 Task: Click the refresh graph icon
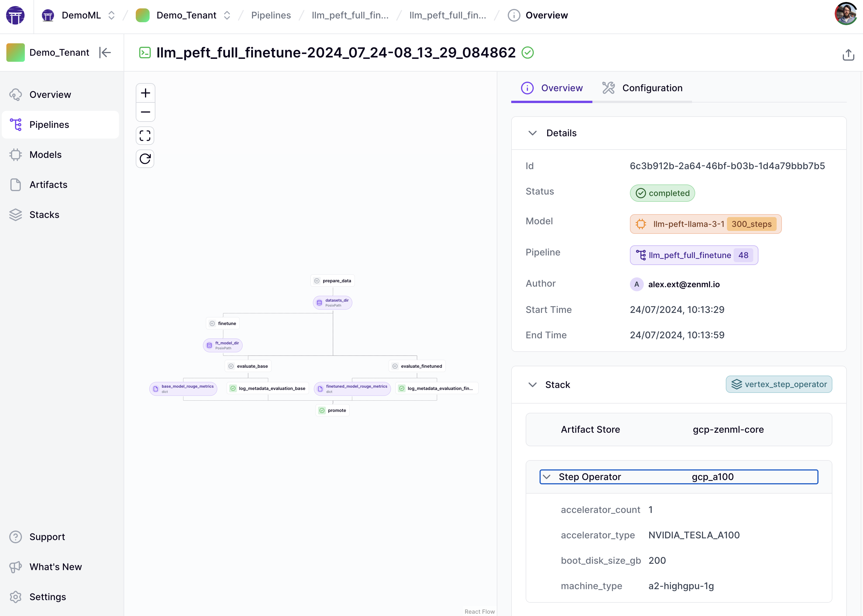tap(145, 158)
